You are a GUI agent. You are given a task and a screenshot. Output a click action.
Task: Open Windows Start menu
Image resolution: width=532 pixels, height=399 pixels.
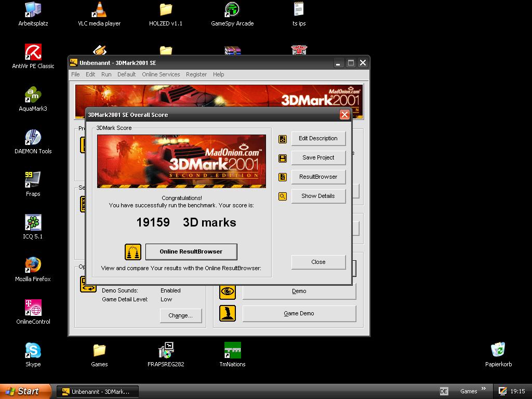pyautogui.click(x=25, y=391)
